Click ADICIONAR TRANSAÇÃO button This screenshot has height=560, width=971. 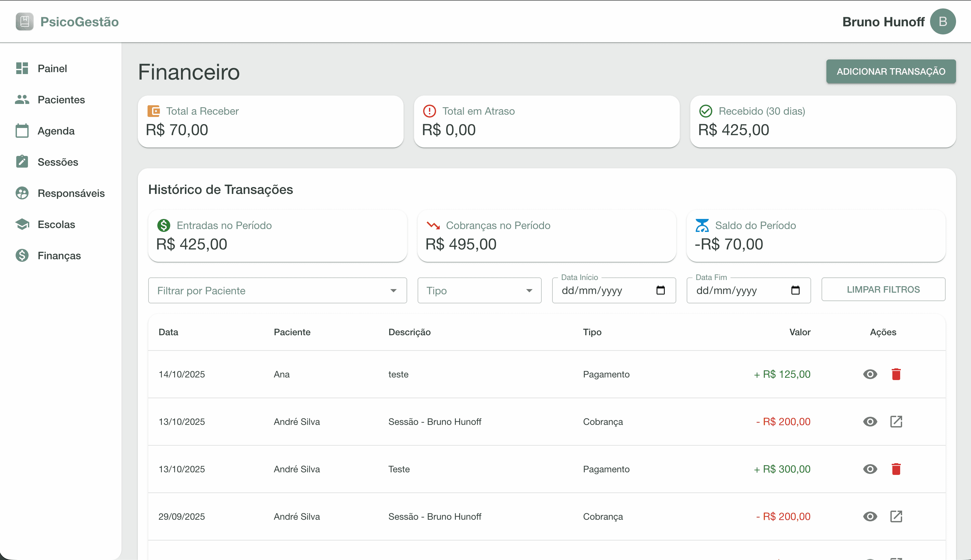coord(891,71)
